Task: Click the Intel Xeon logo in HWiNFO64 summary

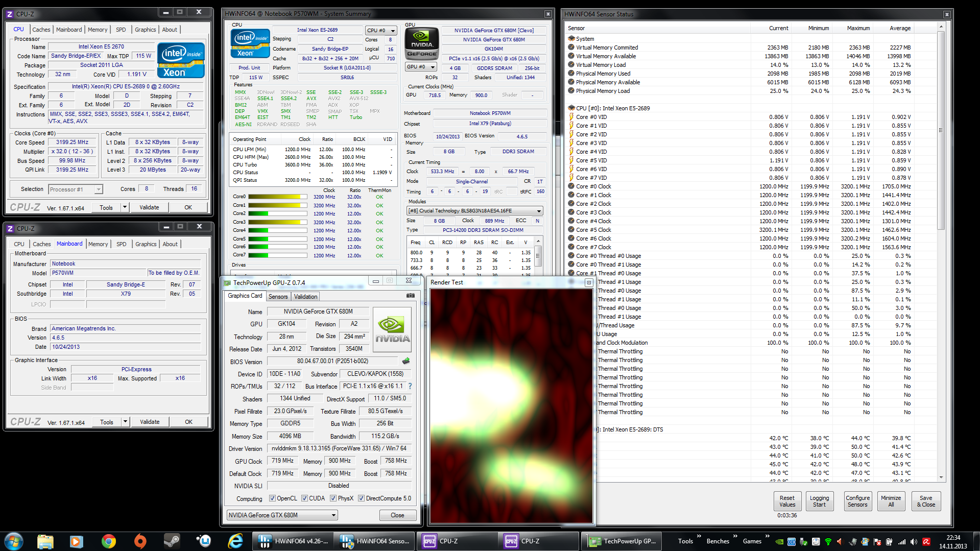Action: [250, 43]
